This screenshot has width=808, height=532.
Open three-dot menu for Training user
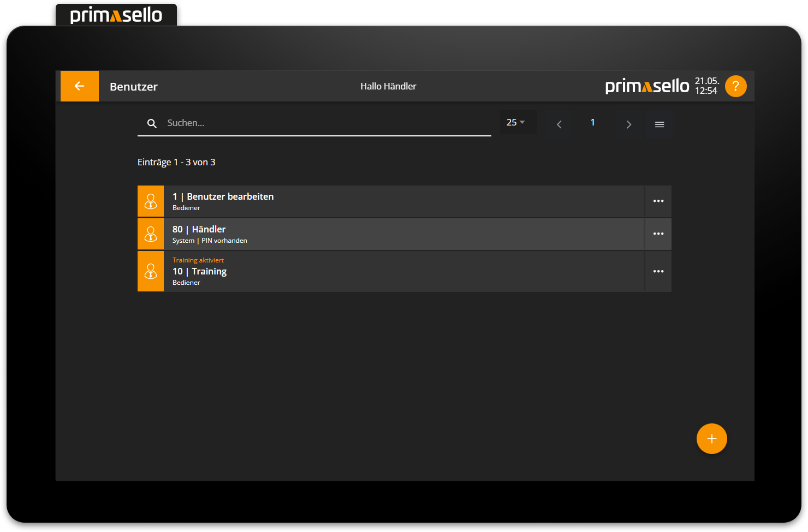[x=658, y=271]
